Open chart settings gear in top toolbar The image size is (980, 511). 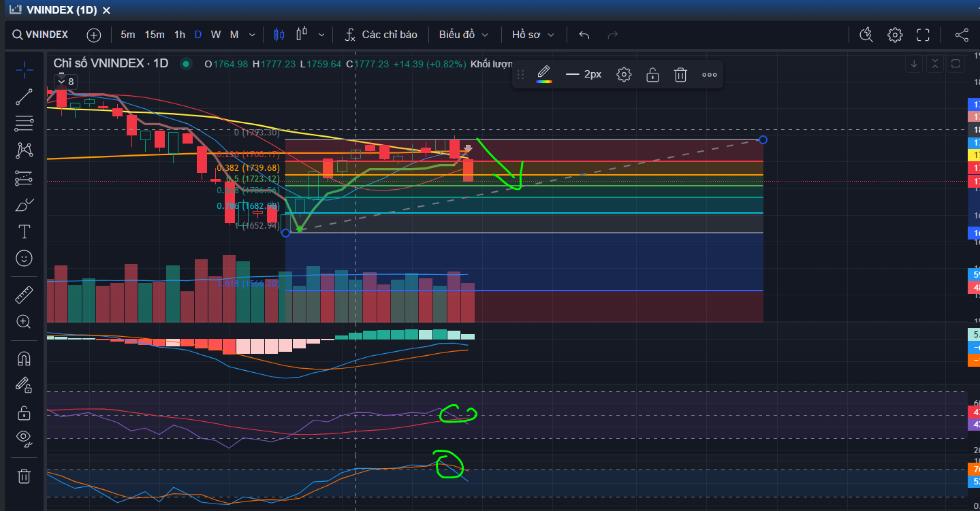(x=895, y=35)
